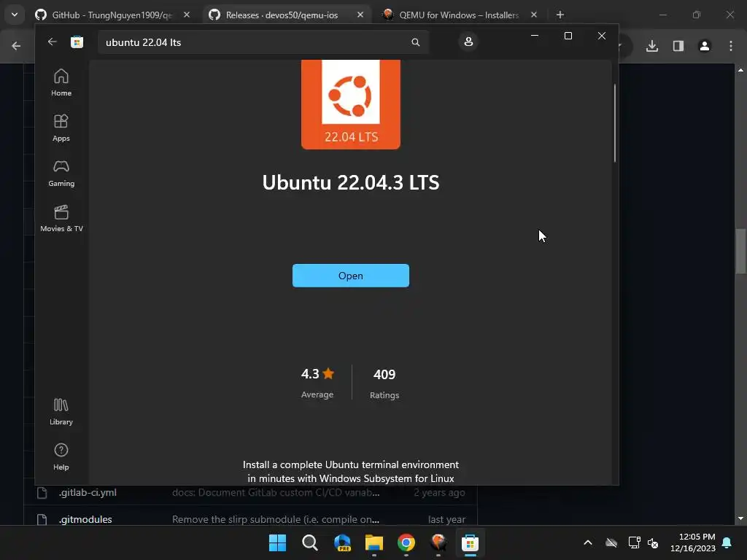Viewport: 747px width, 560px height.
Task: Open QEMU app icon in taskbar
Action: point(438,542)
